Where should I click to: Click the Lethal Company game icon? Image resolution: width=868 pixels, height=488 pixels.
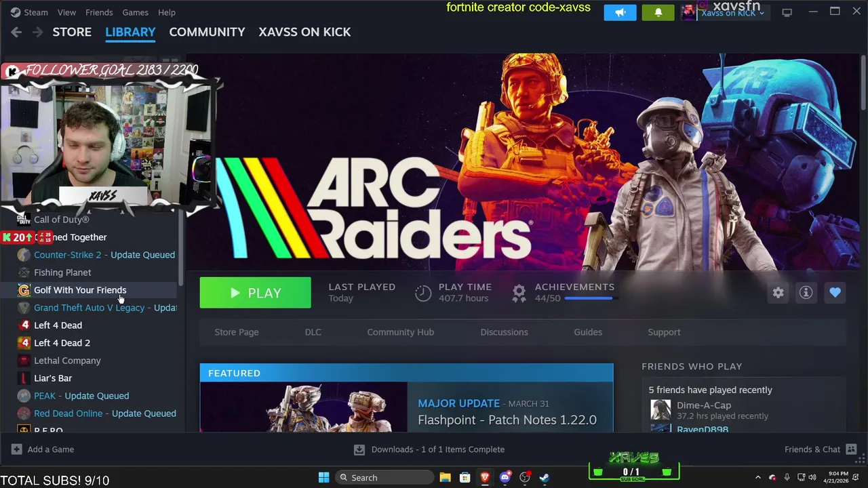pos(24,361)
